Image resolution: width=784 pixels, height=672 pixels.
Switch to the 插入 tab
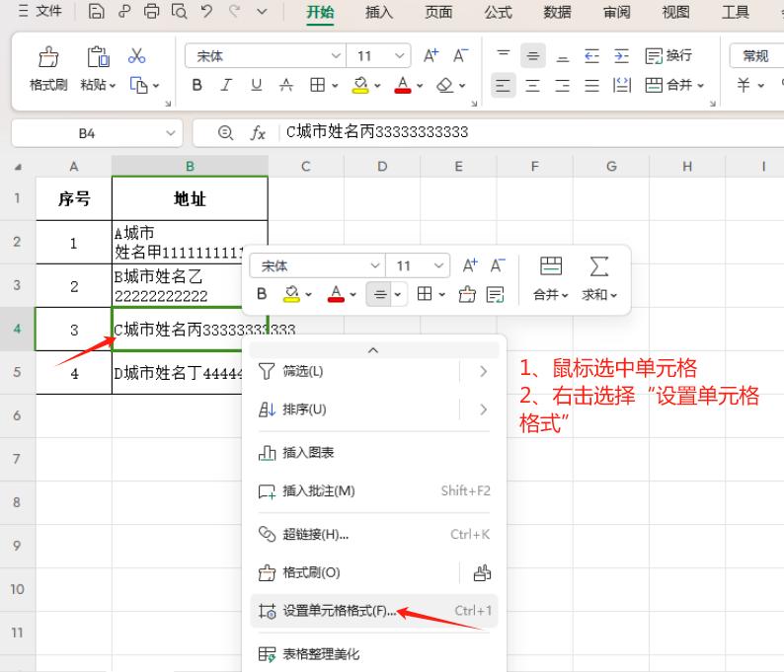click(x=379, y=12)
